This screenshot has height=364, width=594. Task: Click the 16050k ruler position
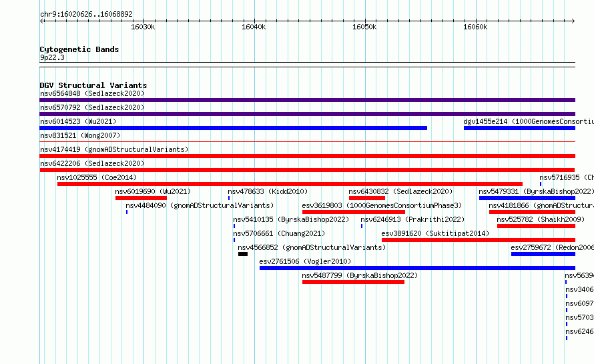point(364,27)
